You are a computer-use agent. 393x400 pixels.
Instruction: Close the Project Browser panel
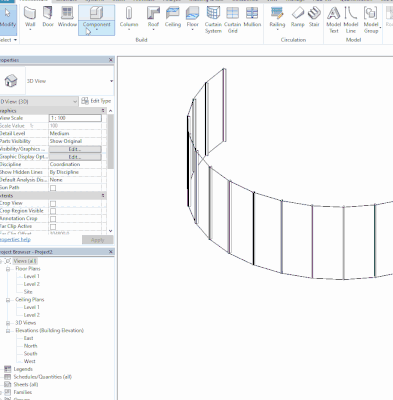click(x=111, y=252)
